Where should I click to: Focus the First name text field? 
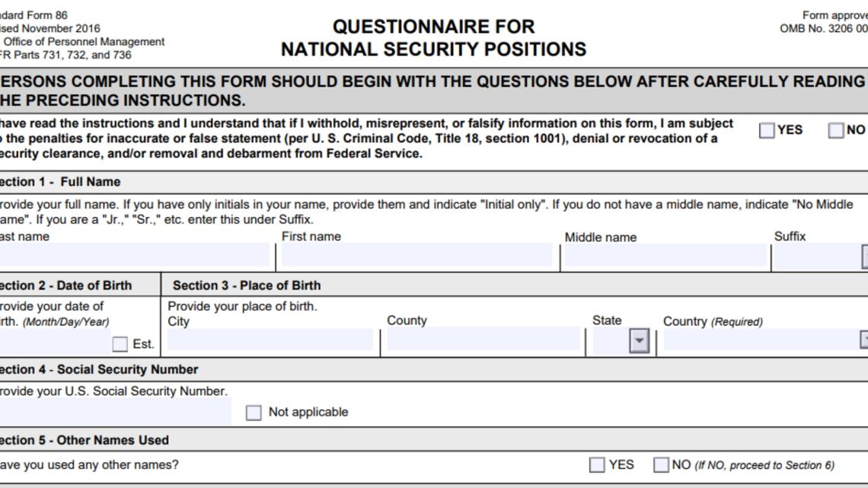click(416, 255)
